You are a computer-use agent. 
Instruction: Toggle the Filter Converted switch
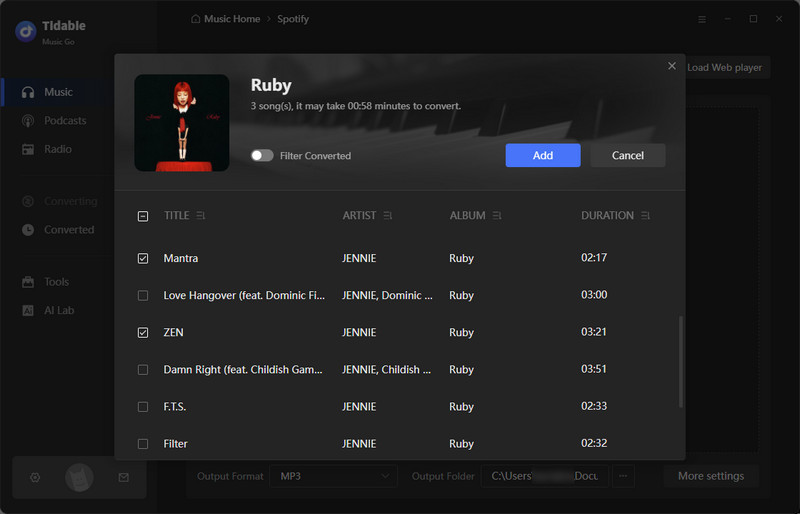tap(262, 156)
